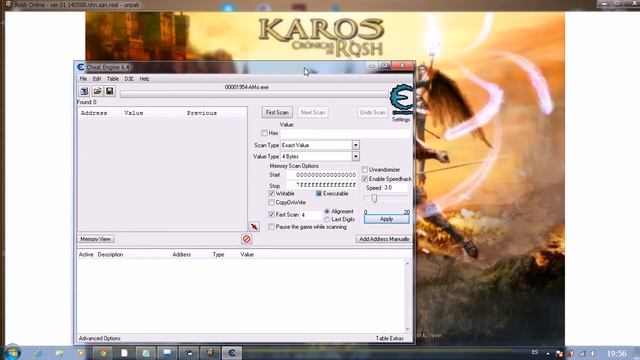Image resolution: width=640 pixels, height=360 pixels.
Task: Click the Stop address field
Action: click(x=322, y=185)
